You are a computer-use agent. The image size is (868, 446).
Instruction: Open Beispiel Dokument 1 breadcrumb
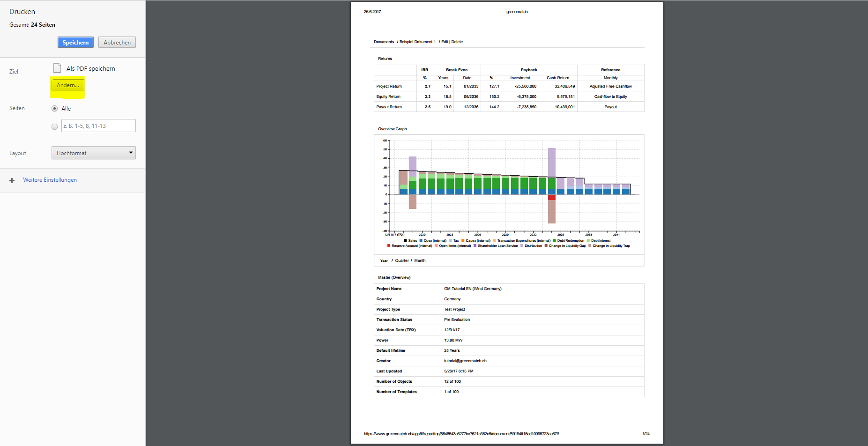417,42
